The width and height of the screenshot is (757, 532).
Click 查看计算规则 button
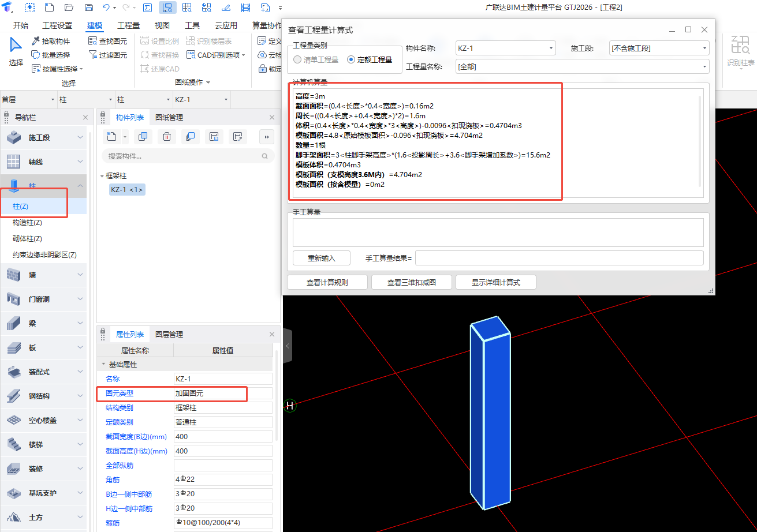(327, 282)
